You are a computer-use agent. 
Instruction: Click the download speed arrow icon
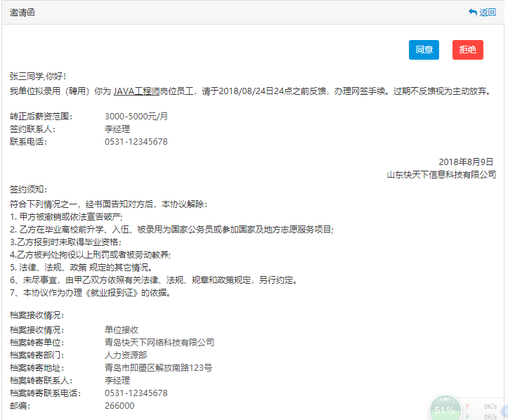[467, 416]
